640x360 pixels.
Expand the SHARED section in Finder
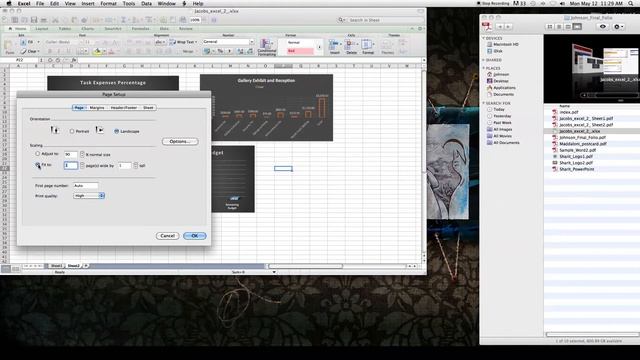484,60
